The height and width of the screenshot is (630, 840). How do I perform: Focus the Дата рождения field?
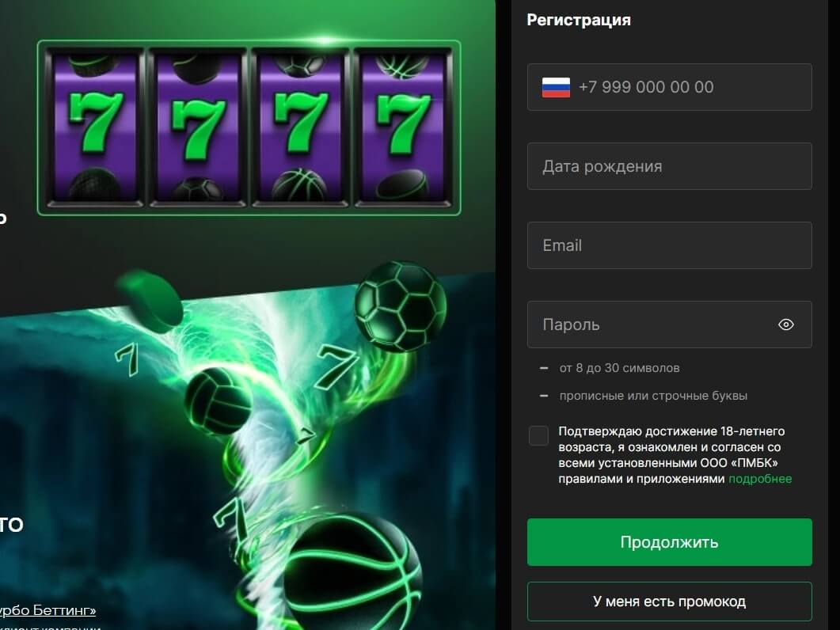669,166
